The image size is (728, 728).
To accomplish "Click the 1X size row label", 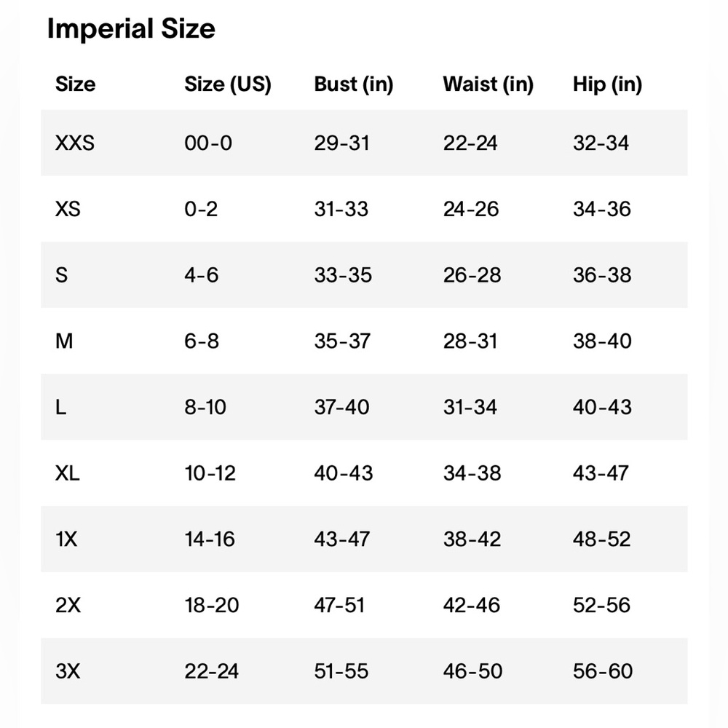I will 66,539.
